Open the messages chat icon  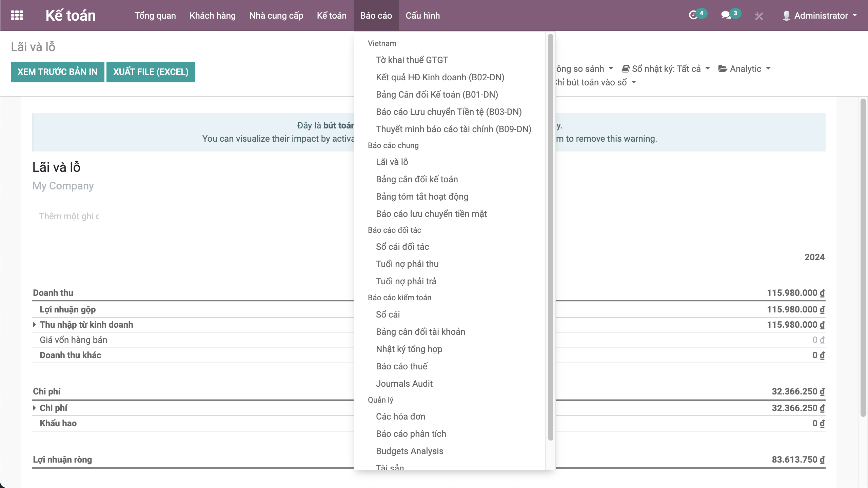tap(726, 15)
